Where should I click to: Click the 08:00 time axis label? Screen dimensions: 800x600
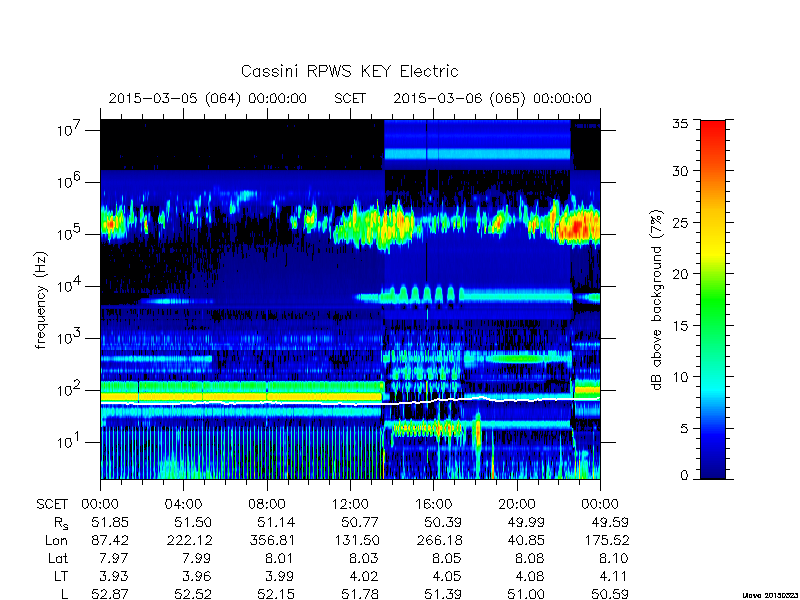(267, 504)
